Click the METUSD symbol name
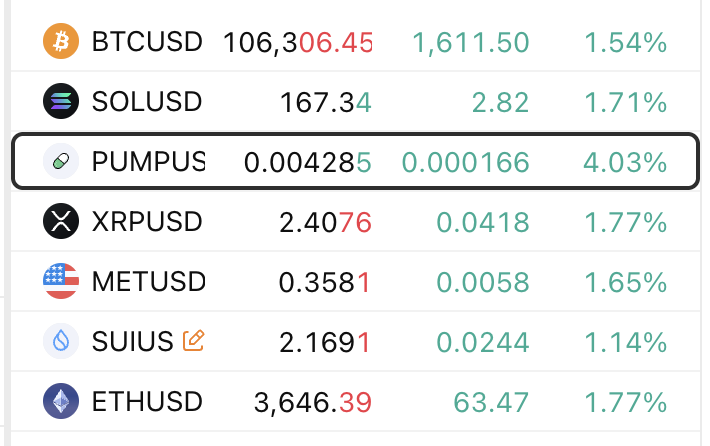 [148, 282]
